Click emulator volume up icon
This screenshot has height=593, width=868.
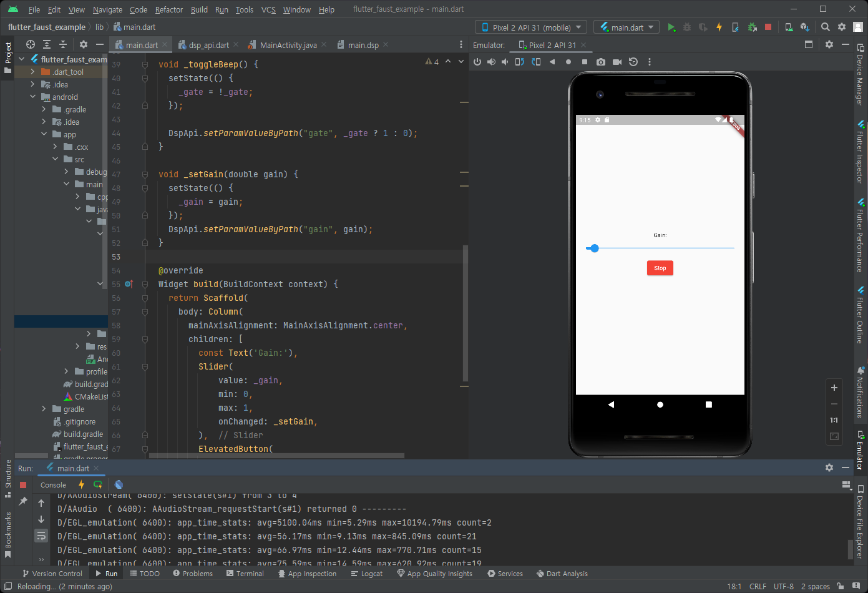coord(491,62)
